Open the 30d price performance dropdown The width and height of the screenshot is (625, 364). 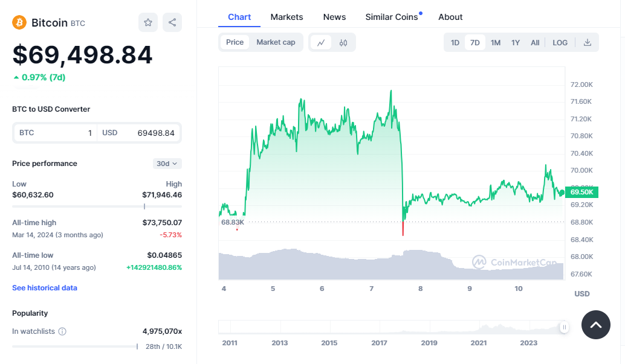click(x=167, y=164)
